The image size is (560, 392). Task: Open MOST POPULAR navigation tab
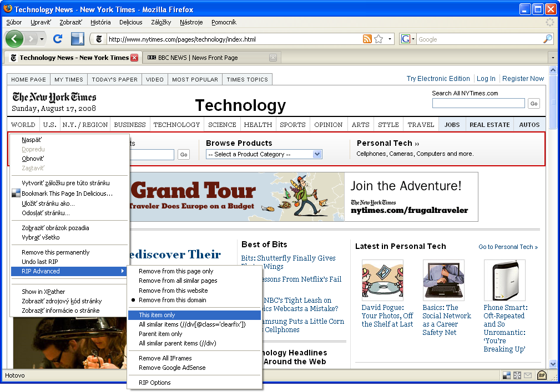pyautogui.click(x=195, y=79)
